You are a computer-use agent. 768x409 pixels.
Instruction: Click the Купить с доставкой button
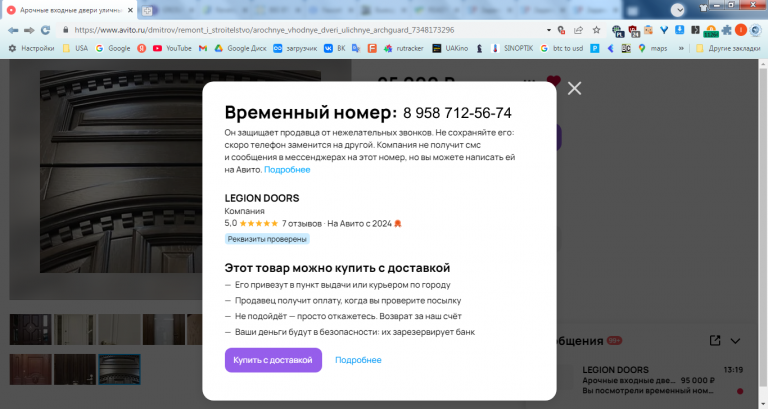click(x=273, y=360)
